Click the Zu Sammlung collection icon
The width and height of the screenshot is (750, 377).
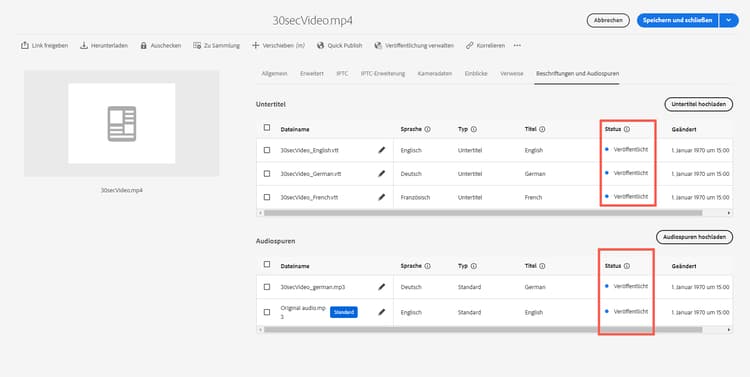point(197,45)
